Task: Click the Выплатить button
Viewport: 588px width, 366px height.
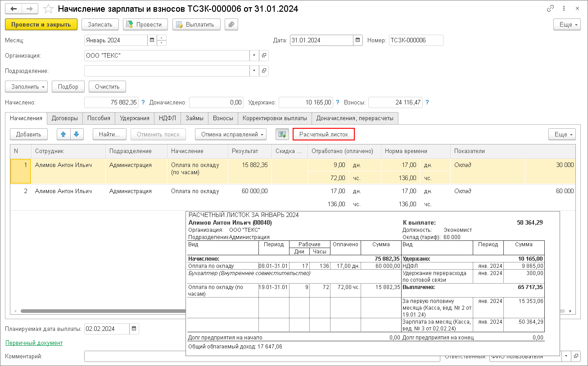Action: coord(196,24)
